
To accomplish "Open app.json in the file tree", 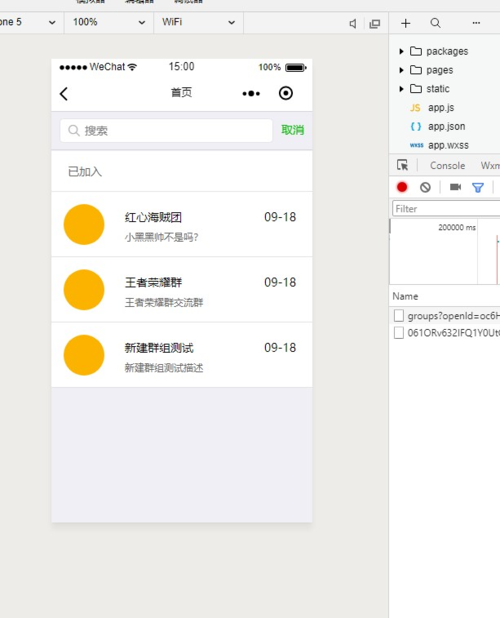I will (x=446, y=127).
